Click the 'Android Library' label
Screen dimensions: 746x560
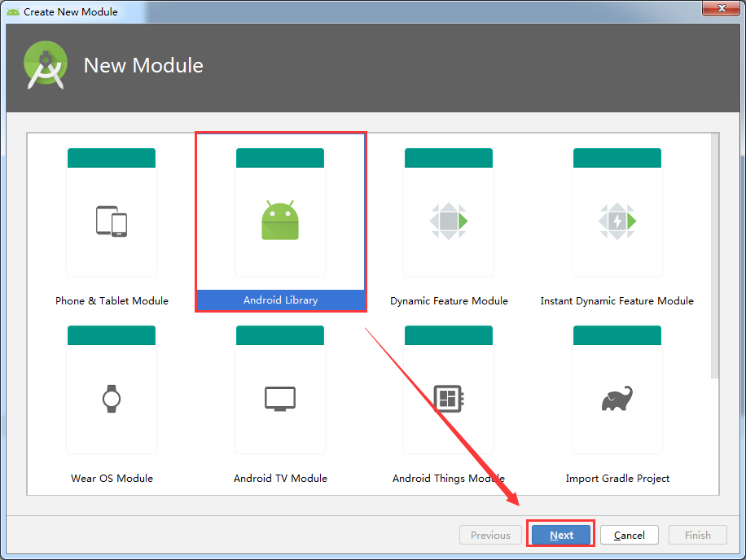click(x=281, y=300)
